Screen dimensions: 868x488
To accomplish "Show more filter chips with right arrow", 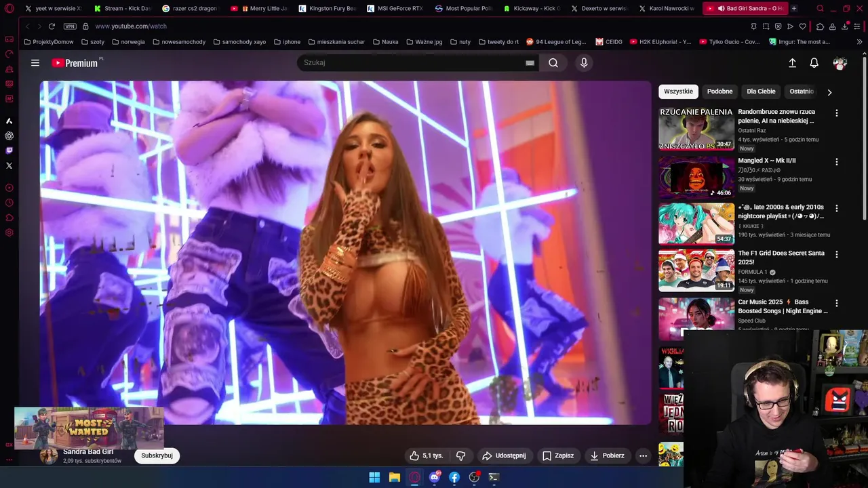I will (x=829, y=92).
